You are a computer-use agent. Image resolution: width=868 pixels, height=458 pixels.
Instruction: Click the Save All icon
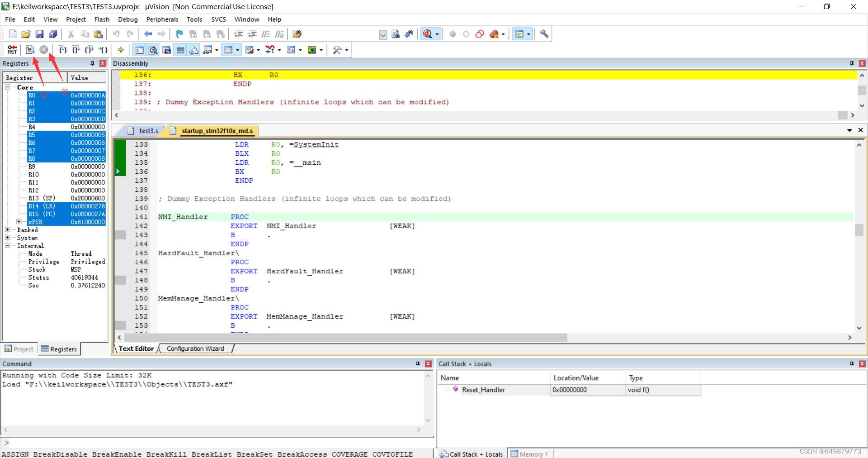tap(53, 34)
